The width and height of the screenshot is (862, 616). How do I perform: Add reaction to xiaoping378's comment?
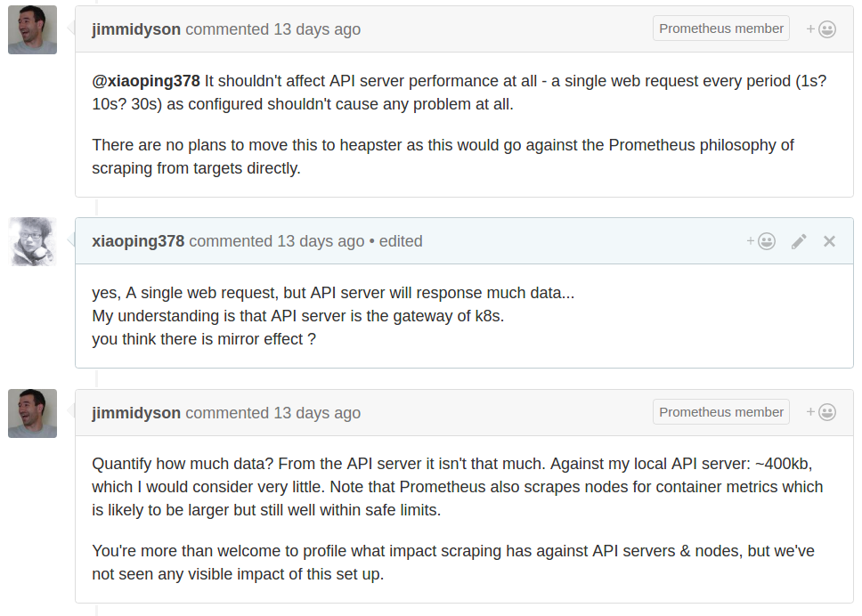tap(761, 241)
